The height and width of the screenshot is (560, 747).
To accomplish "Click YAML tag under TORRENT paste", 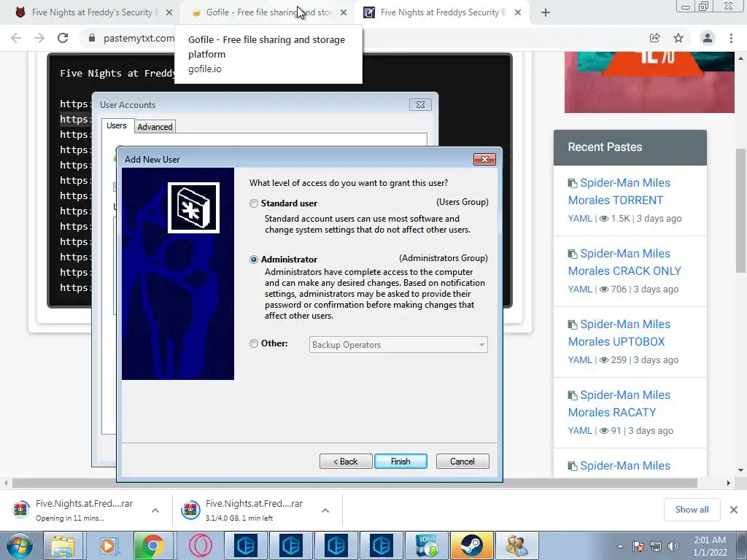I will click(580, 219).
